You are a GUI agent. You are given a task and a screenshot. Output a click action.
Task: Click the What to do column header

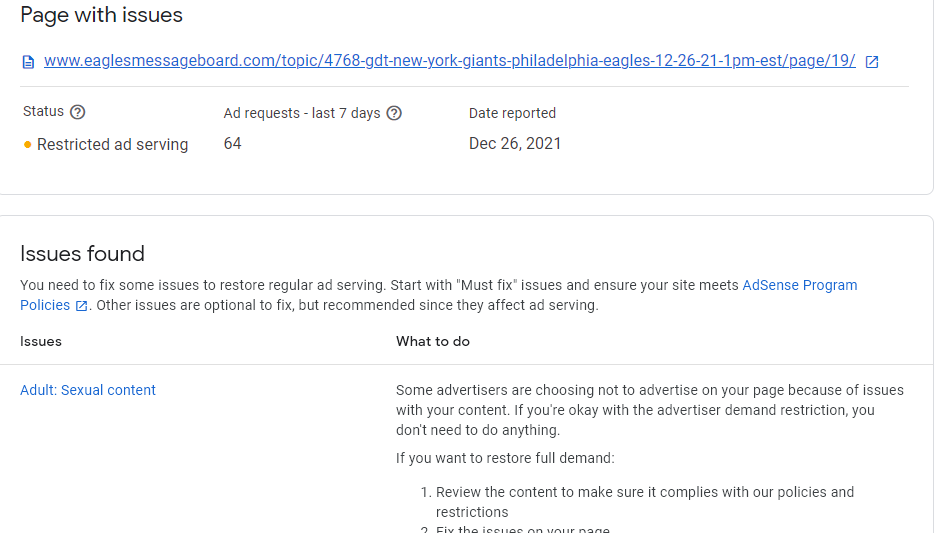[433, 341]
